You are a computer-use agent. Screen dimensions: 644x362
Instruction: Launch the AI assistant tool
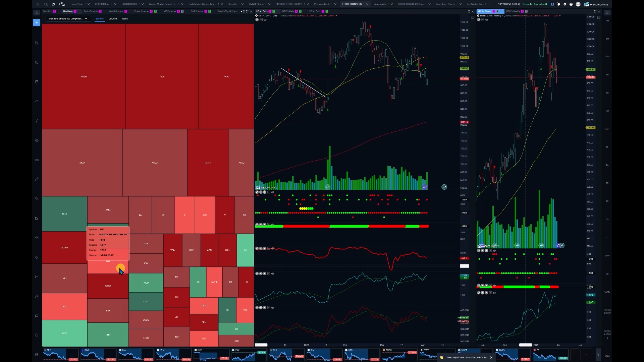62,4
